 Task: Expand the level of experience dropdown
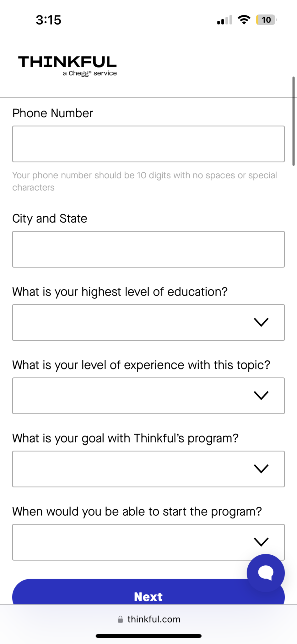coord(148,395)
